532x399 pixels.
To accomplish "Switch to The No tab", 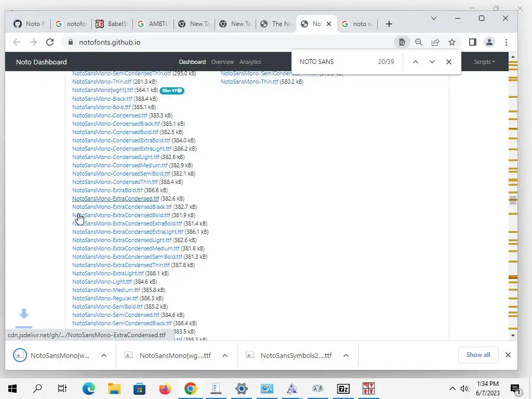I will 276,24.
